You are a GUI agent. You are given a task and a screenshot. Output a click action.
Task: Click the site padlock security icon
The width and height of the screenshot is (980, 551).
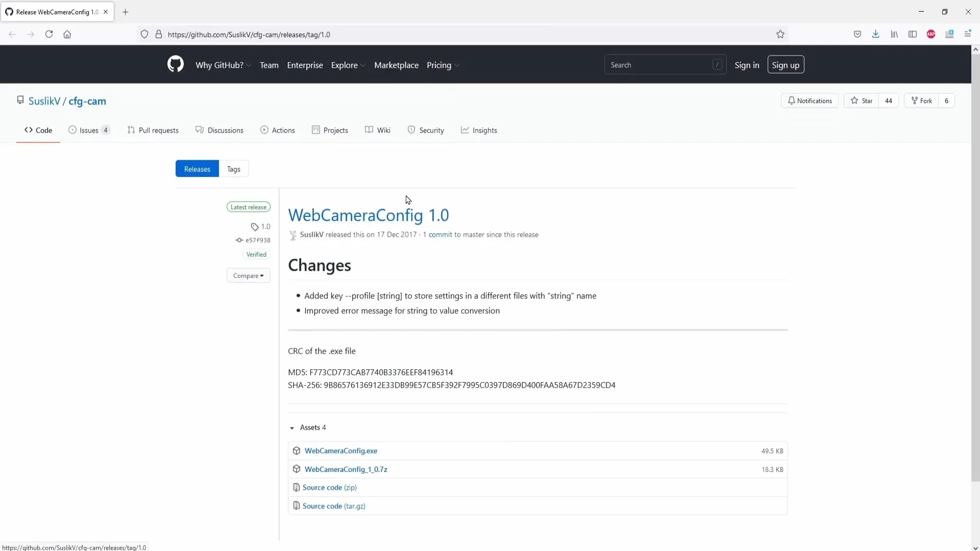pos(159,34)
